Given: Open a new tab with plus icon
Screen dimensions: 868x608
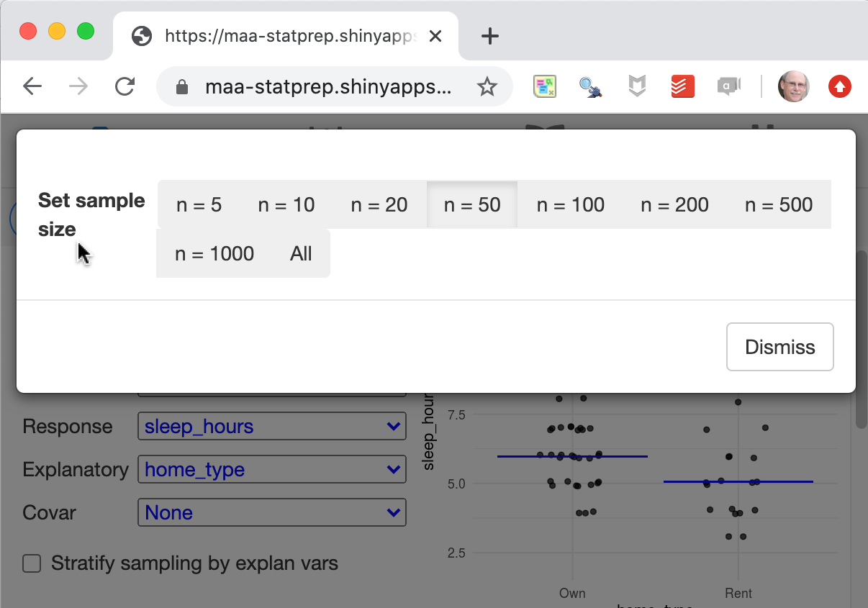Looking at the screenshot, I should [489, 36].
